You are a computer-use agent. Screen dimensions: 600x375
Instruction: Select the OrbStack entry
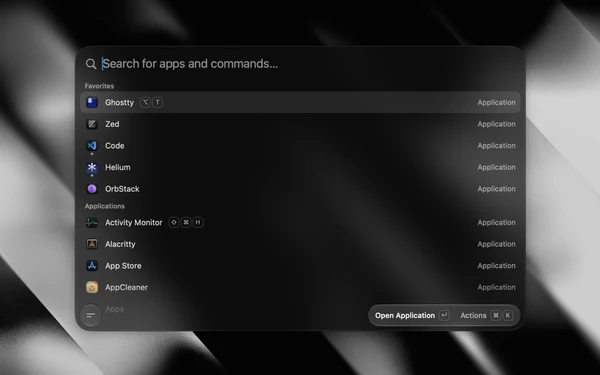[300, 189]
